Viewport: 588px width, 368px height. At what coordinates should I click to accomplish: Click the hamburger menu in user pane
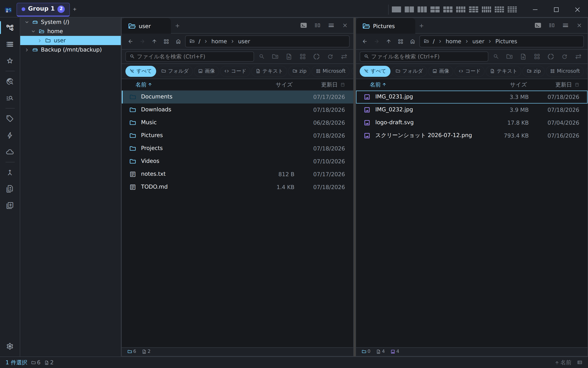coord(331,26)
